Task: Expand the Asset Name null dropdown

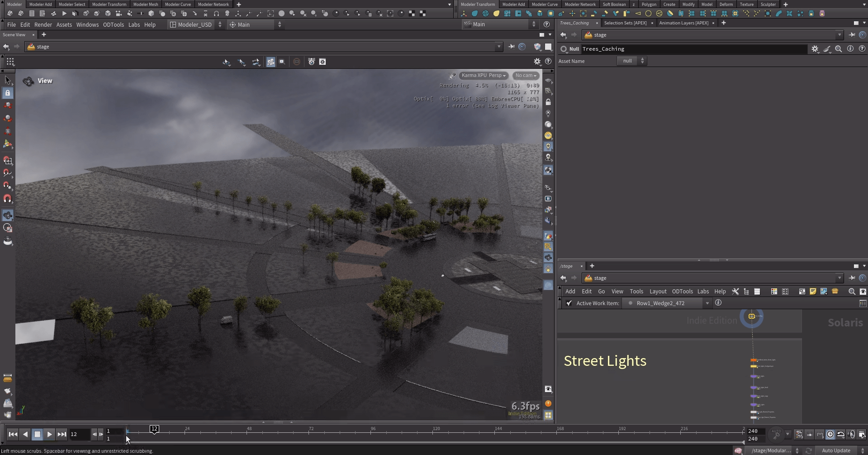Action: click(x=632, y=61)
